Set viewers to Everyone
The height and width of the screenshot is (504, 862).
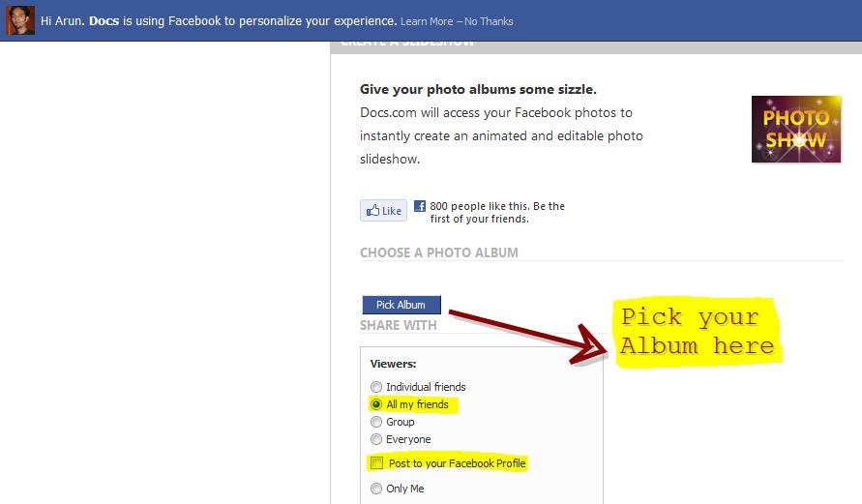tap(376, 439)
